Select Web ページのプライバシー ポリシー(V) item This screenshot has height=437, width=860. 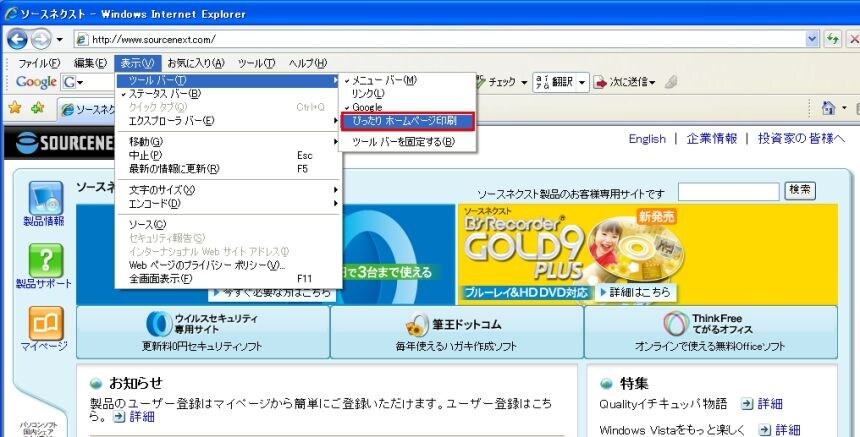coord(229,265)
